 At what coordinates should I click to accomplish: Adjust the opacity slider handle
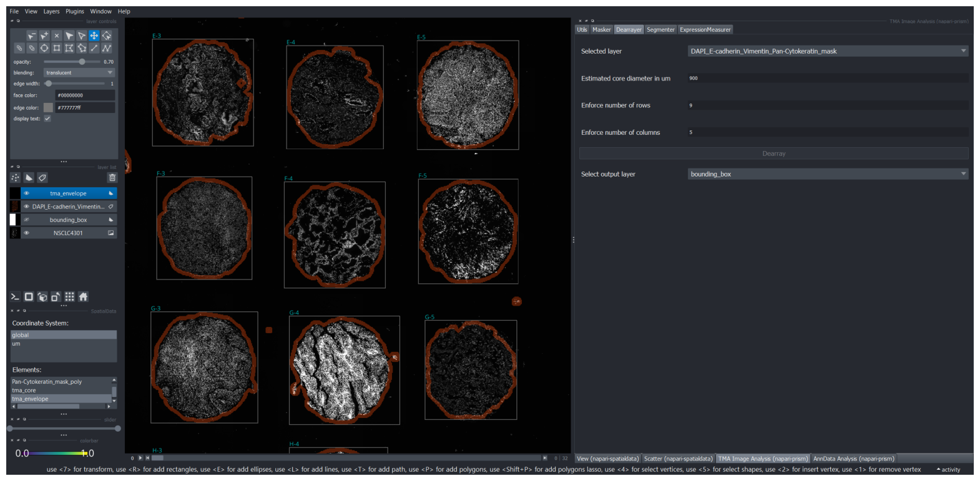(x=82, y=62)
